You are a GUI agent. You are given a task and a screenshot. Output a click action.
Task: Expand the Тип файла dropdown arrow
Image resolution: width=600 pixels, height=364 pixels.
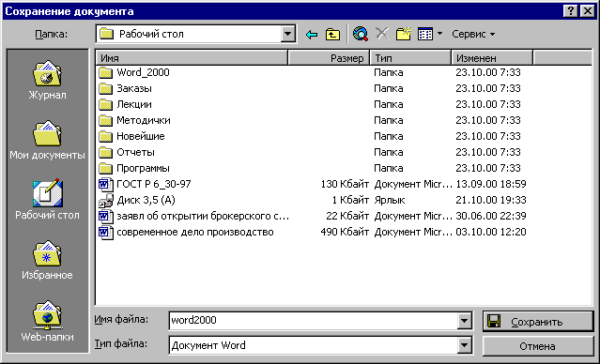(x=464, y=345)
